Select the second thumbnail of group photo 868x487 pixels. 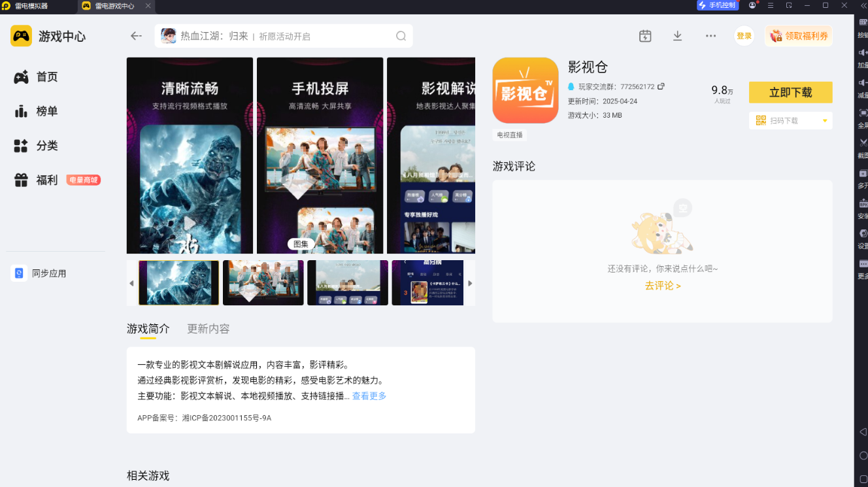click(x=263, y=282)
